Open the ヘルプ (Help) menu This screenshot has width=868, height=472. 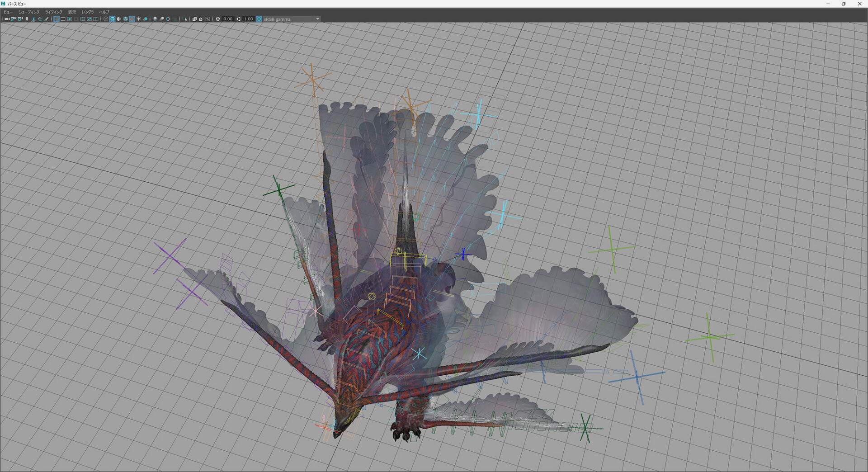(x=104, y=12)
